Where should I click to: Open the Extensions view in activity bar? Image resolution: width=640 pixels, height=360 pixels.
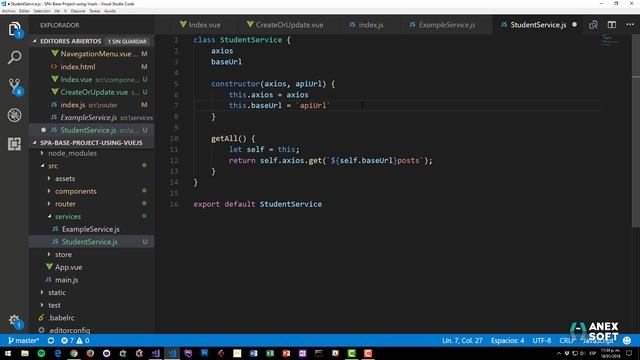(x=14, y=144)
